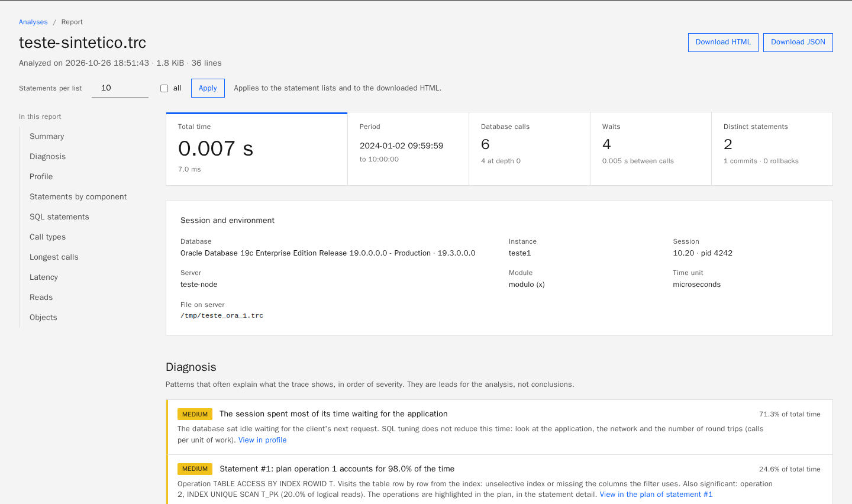Click the Download JSON button
Screen dimensions: 852x504
point(798,42)
